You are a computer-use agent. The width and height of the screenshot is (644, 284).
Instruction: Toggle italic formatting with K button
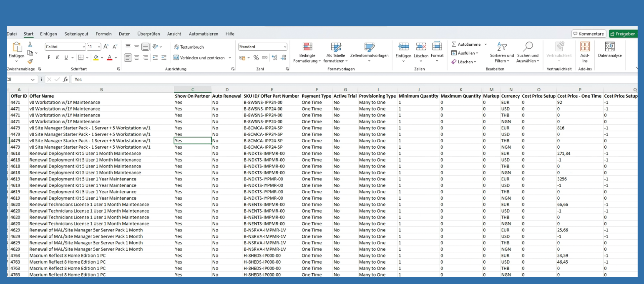click(x=57, y=58)
